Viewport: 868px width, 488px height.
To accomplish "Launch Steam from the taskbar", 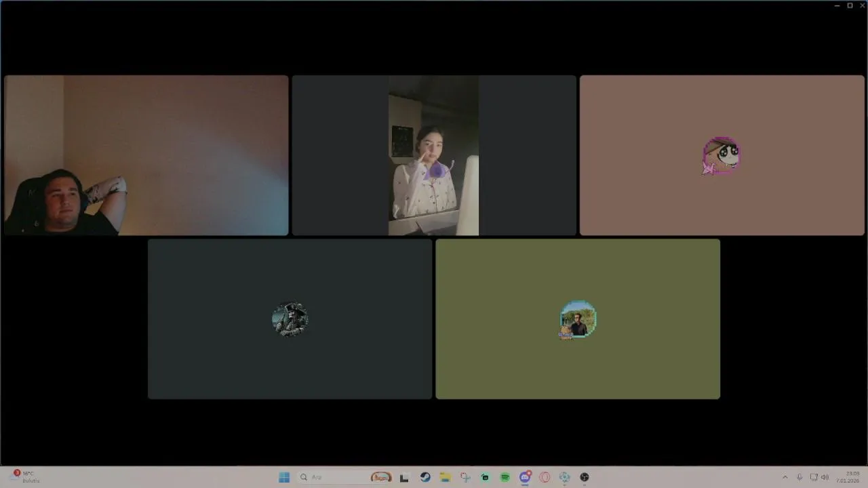I will [x=425, y=477].
